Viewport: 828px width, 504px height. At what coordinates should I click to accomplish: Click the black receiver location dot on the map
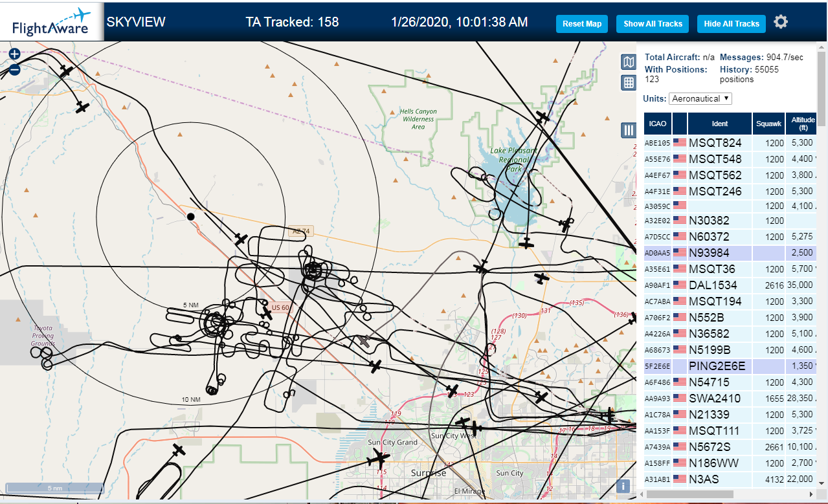coord(190,216)
